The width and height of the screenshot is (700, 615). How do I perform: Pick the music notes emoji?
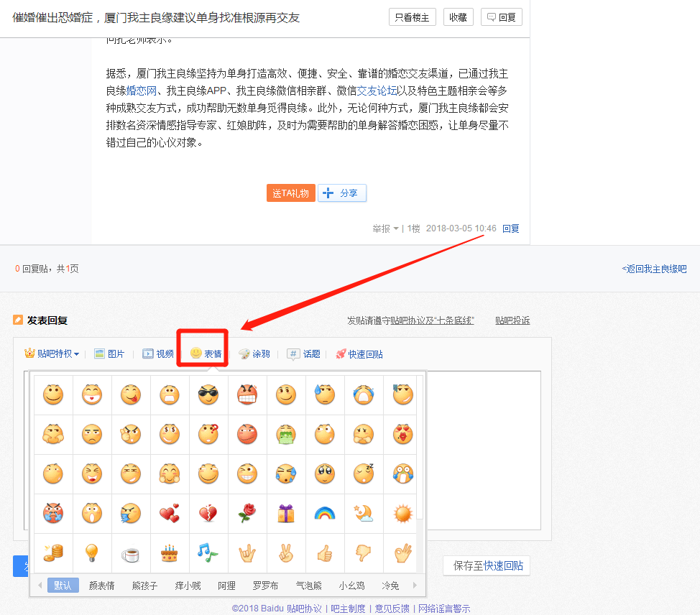[208, 552]
